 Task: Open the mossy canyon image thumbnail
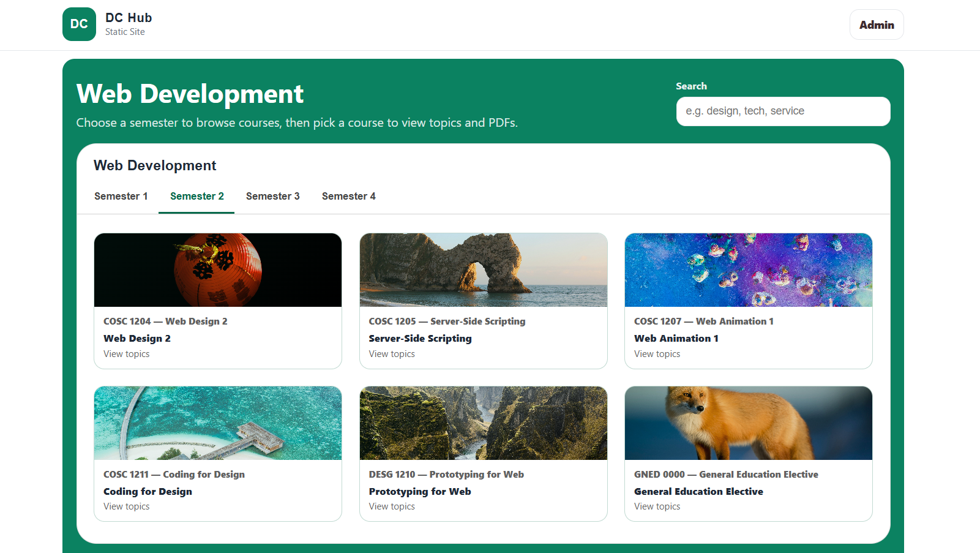click(483, 423)
